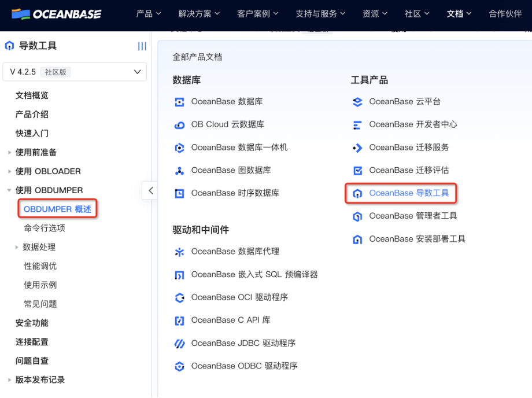This screenshot has width=532, height=398.
Task: Click the OceanBase 开发者中心 icon
Action: point(357,125)
